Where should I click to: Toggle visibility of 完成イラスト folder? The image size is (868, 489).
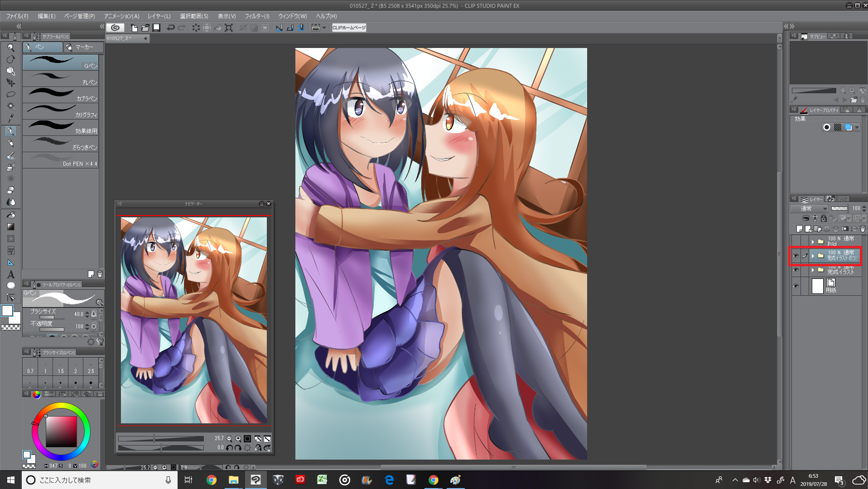(x=796, y=270)
